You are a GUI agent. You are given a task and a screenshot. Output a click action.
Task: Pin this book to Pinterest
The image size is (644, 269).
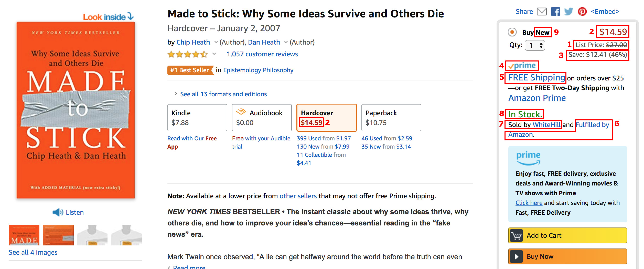[582, 12]
